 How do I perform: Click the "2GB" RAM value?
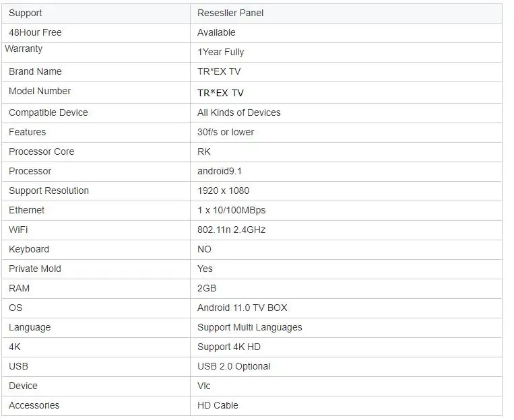pos(207,288)
